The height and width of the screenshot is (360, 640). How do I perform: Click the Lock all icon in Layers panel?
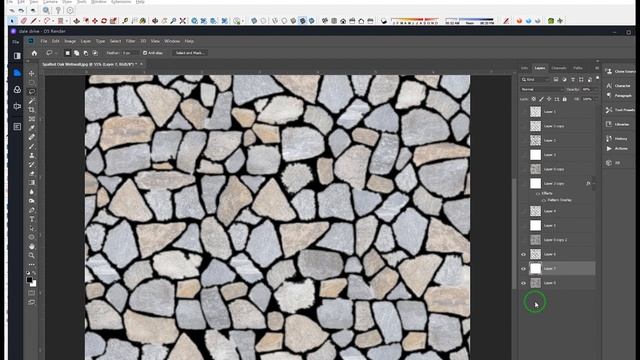pos(564,99)
